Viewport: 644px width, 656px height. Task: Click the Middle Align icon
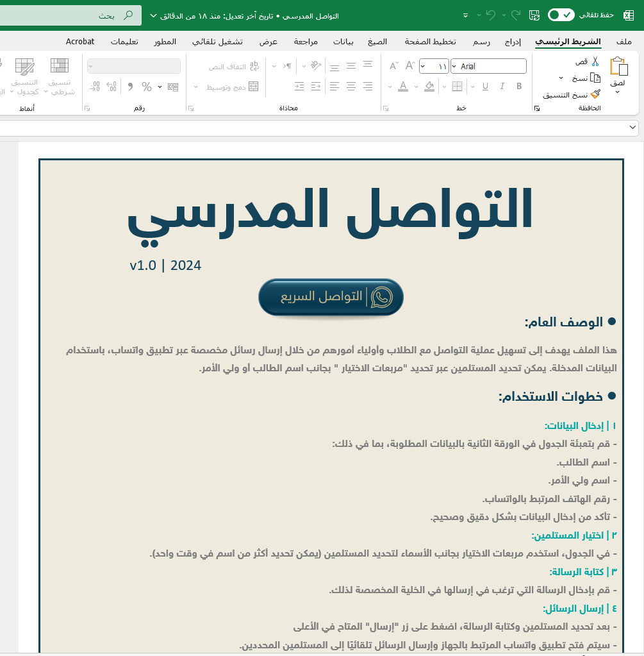[351, 65]
